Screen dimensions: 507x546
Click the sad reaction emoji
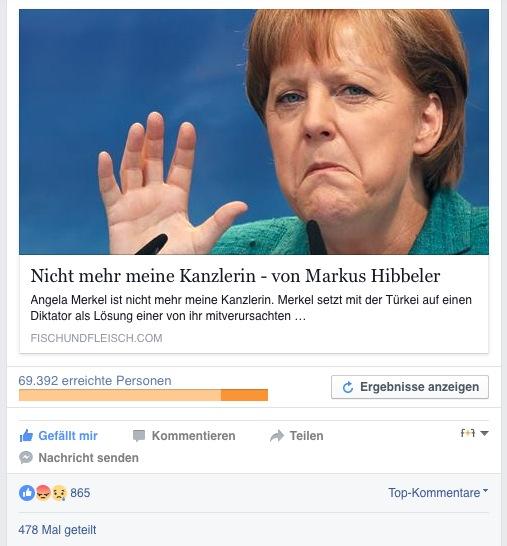59,493
